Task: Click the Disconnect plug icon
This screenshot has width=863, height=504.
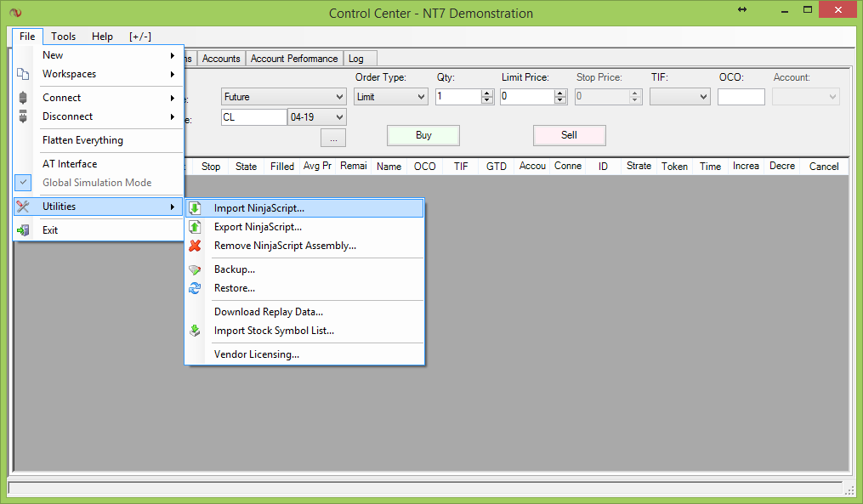Action: [23, 116]
